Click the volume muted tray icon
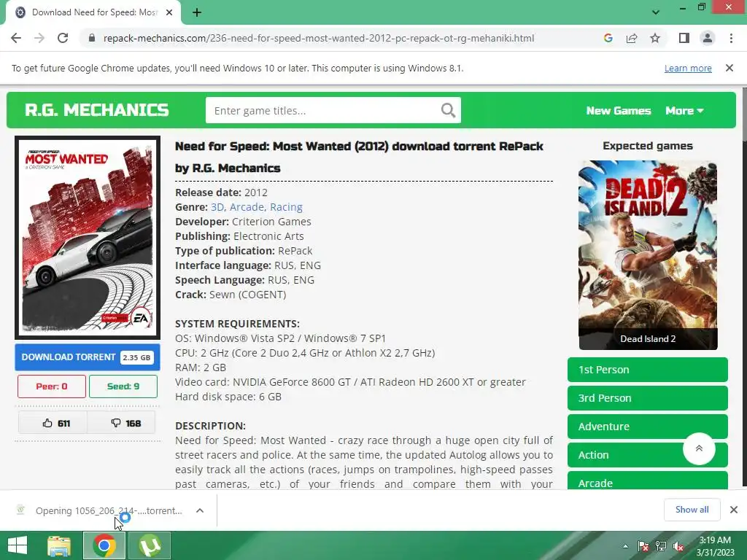Screen dimensions: 747x560 678,546
